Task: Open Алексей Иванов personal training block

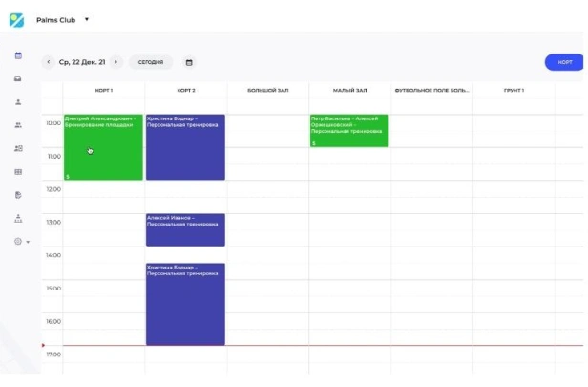Action: [x=185, y=229]
